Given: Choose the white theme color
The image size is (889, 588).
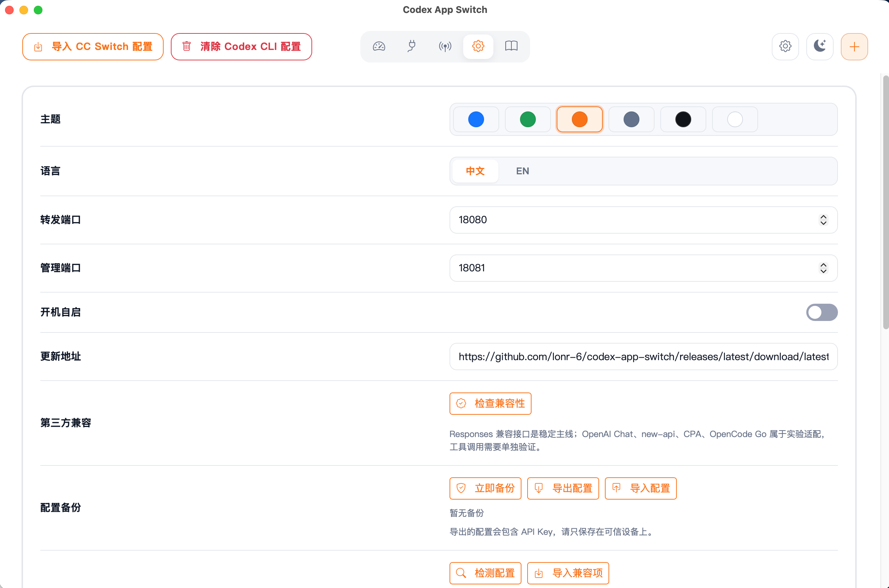Looking at the screenshot, I should 735,119.
